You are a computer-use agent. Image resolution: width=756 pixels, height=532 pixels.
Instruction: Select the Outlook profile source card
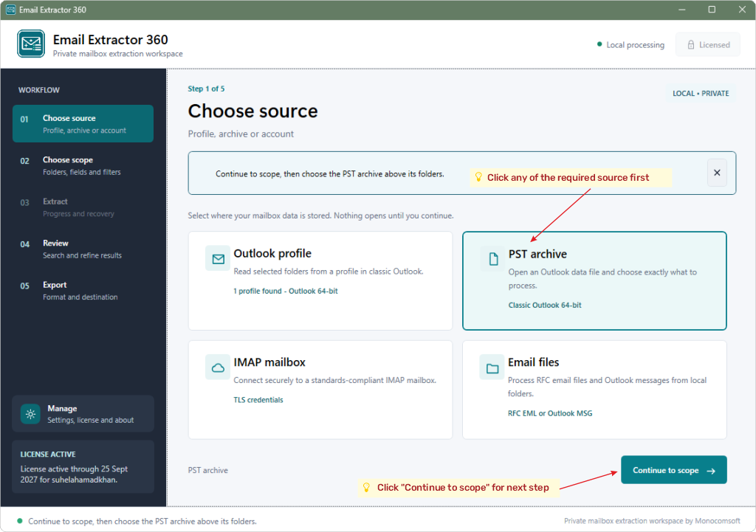tap(320, 281)
